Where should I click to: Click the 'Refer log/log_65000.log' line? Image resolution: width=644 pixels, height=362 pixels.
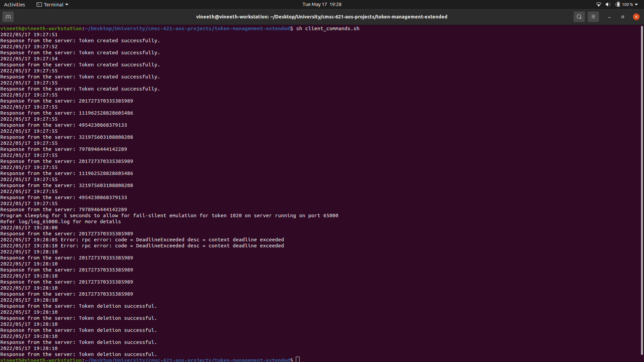pyautogui.click(x=61, y=222)
